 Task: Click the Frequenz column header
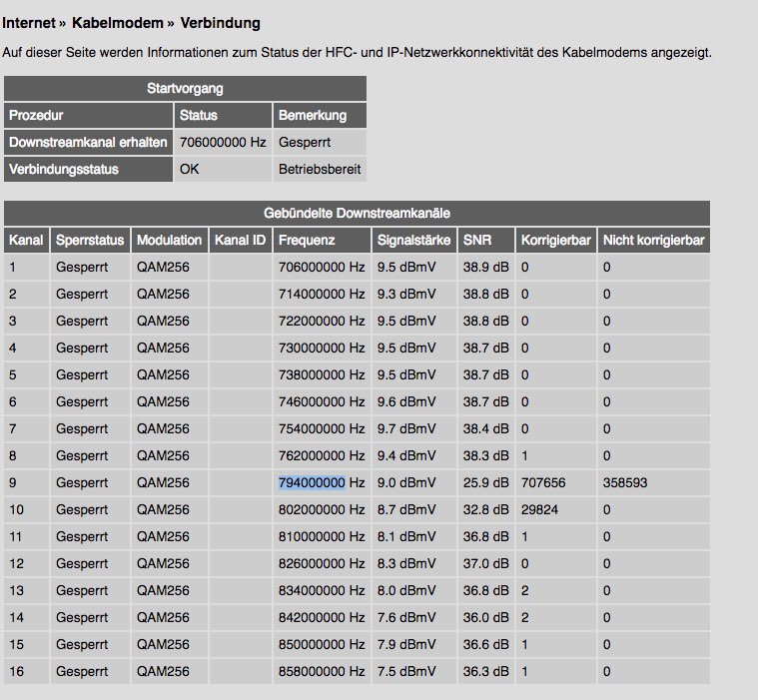(307, 240)
